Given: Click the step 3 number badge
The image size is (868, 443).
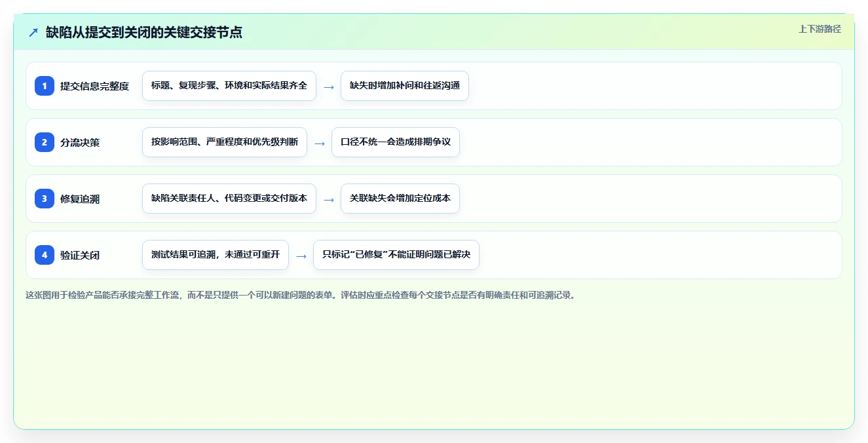Looking at the screenshot, I should pyautogui.click(x=45, y=199).
